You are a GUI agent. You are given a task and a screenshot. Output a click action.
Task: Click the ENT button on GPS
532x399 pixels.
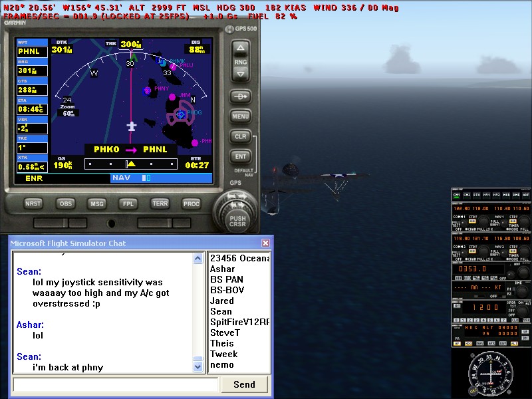[240, 156]
